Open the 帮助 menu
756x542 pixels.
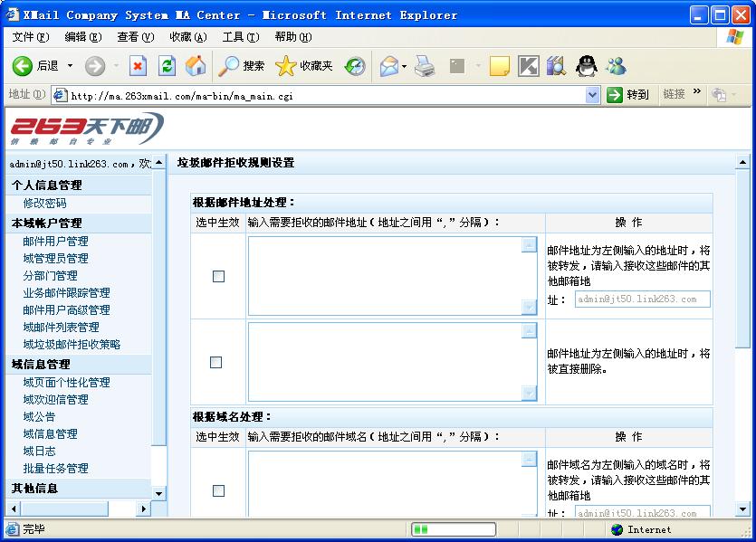293,37
